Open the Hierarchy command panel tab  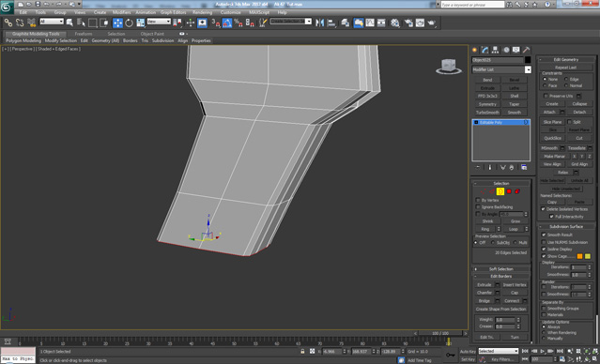point(495,50)
